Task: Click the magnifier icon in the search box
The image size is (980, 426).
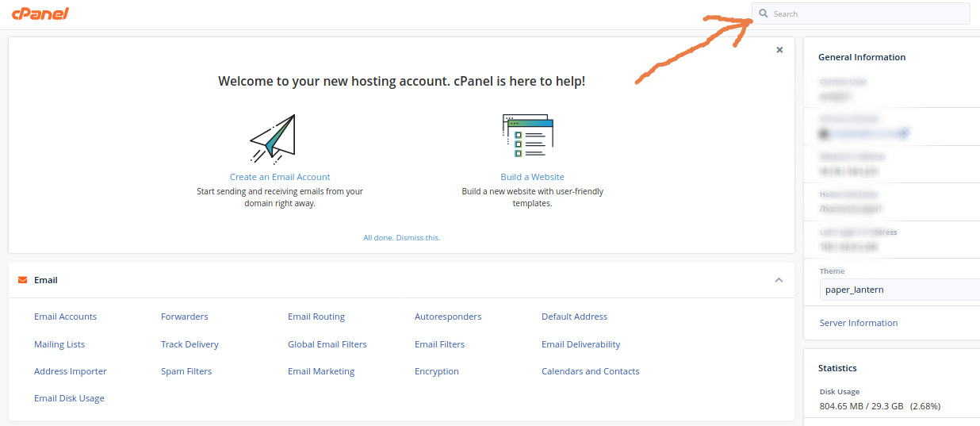Action: pyautogui.click(x=764, y=13)
